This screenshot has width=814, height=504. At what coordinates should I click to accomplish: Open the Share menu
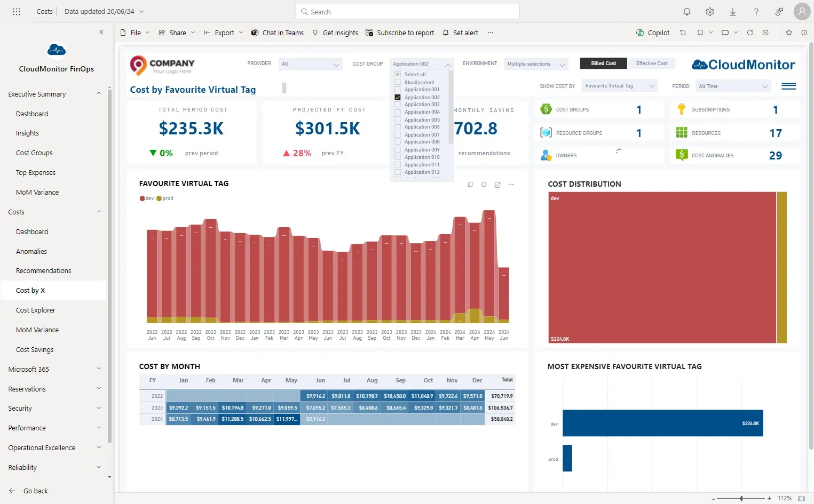(x=177, y=33)
